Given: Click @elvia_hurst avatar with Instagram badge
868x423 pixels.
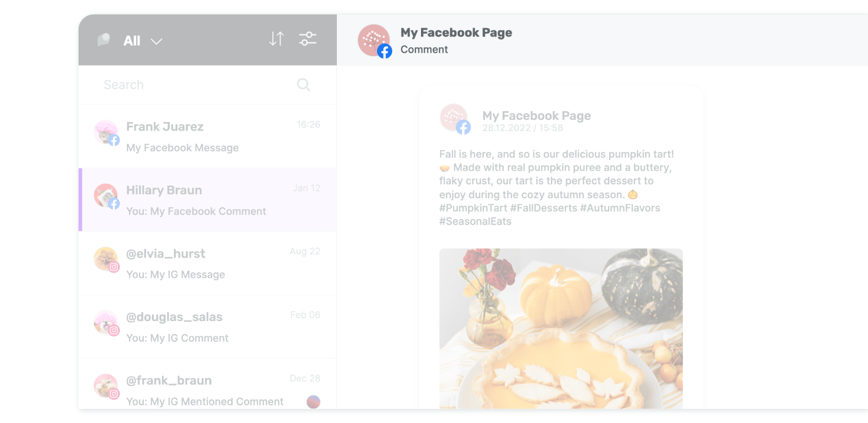Looking at the screenshot, I should point(106,260).
